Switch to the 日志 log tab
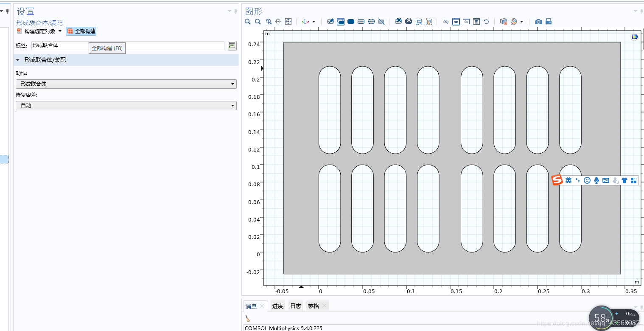The image size is (644, 331). coord(296,306)
